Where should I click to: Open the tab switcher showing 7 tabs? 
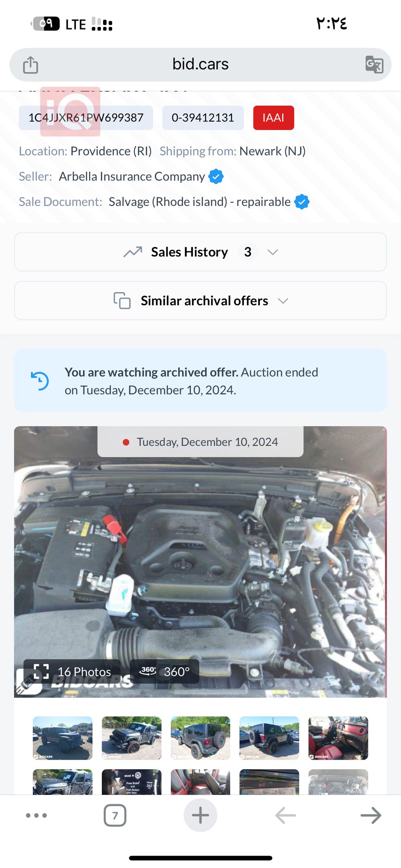pyautogui.click(x=115, y=815)
